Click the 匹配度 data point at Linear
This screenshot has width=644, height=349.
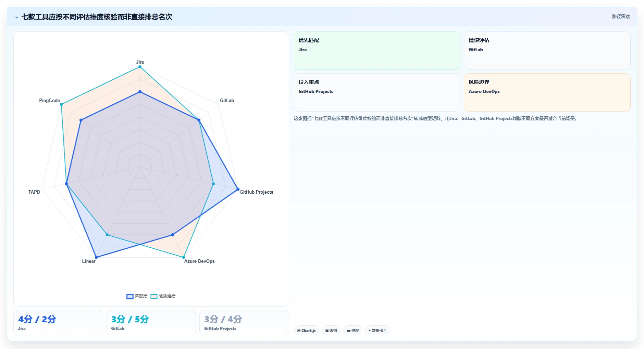tap(96, 257)
